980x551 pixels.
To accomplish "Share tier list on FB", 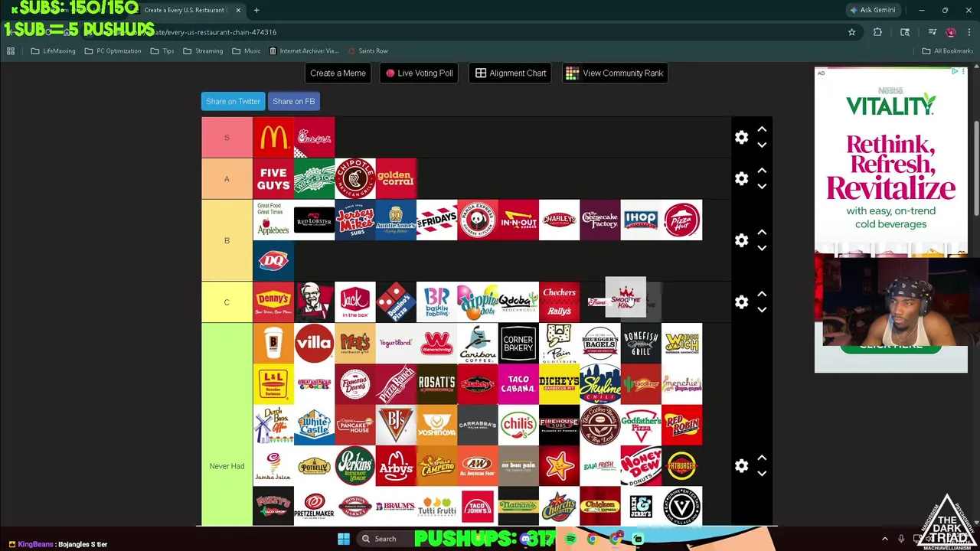I will click(294, 101).
